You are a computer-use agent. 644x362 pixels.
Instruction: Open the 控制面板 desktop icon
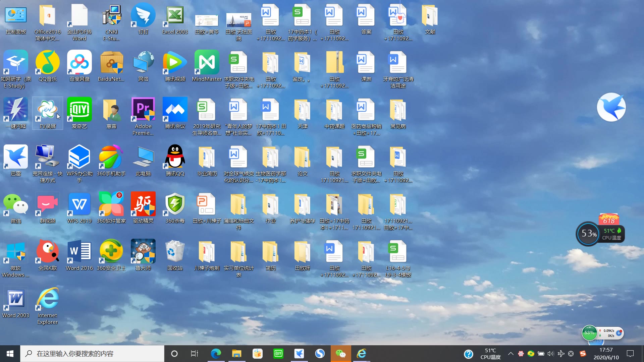(x=16, y=19)
